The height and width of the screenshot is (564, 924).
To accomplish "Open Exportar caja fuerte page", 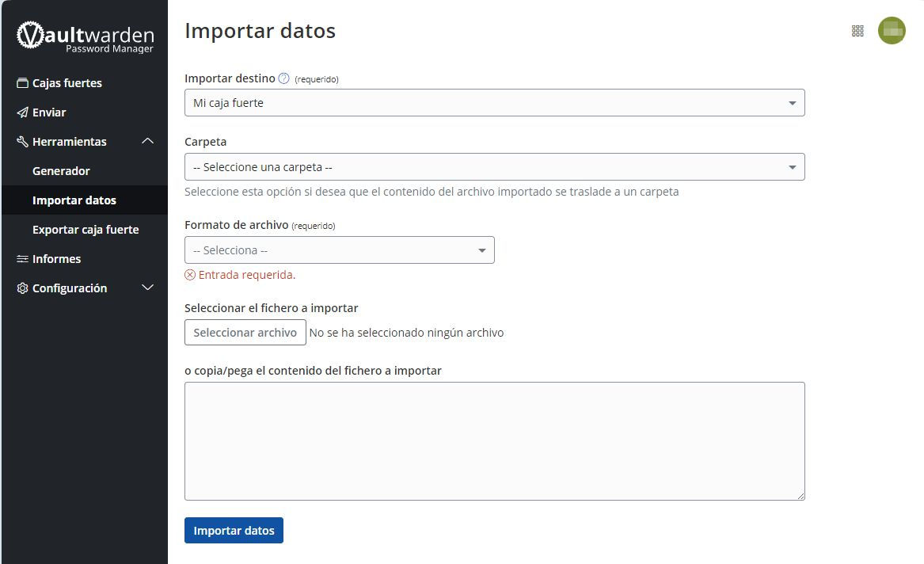I will click(86, 230).
